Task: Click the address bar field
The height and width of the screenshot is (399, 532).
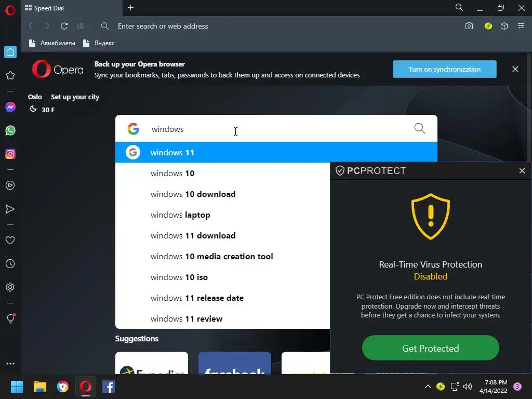Action: (x=278, y=26)
